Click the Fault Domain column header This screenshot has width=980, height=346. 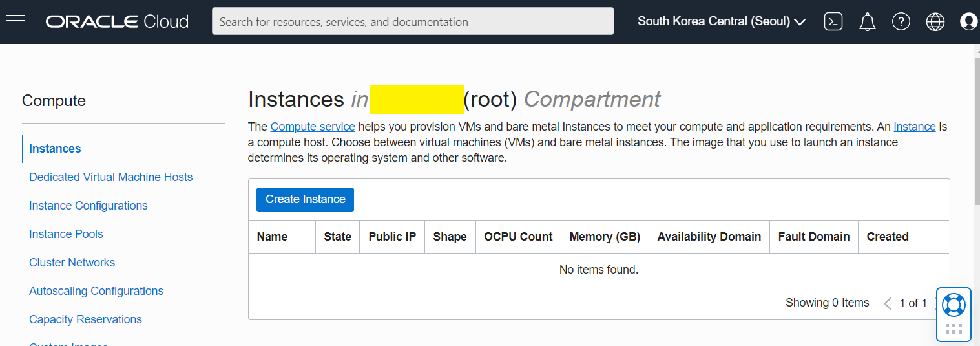click(x=814, y=237)
